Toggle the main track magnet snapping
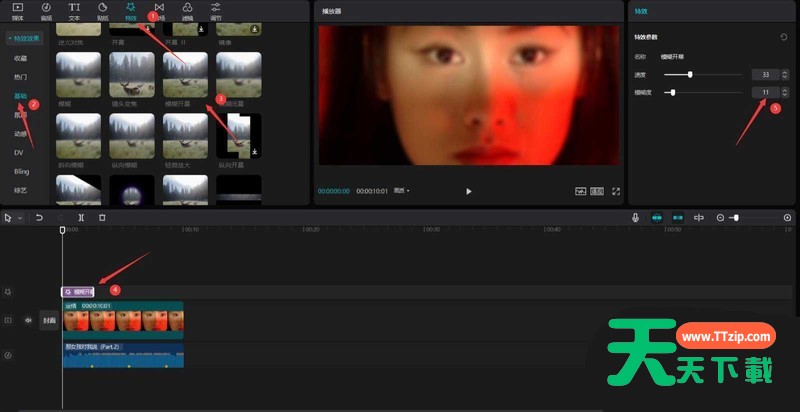Image resolution: width=800 pixels, height=412 pixels. click(x=657, y=217)
